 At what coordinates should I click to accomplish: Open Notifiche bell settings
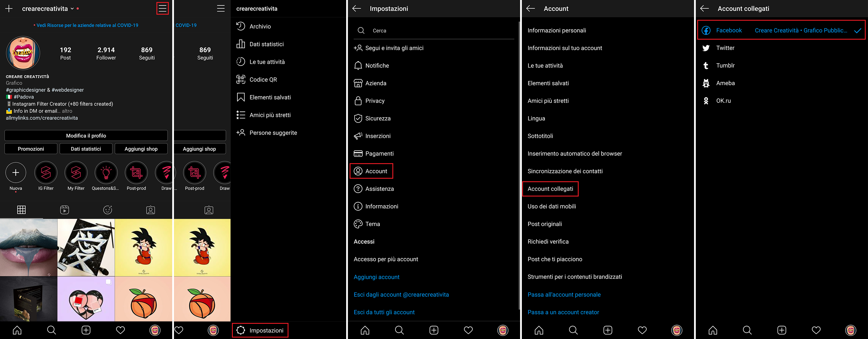click(371, 66)
